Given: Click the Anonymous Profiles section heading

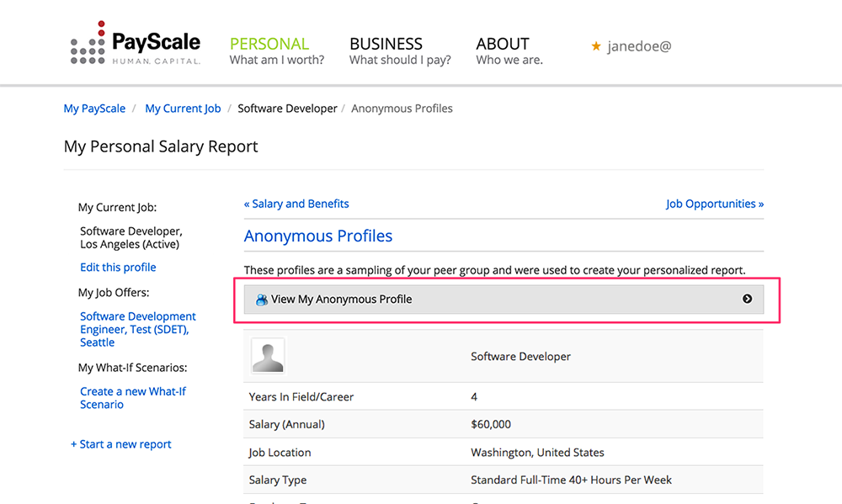Looking at the screenshot, I should point(318,236).
